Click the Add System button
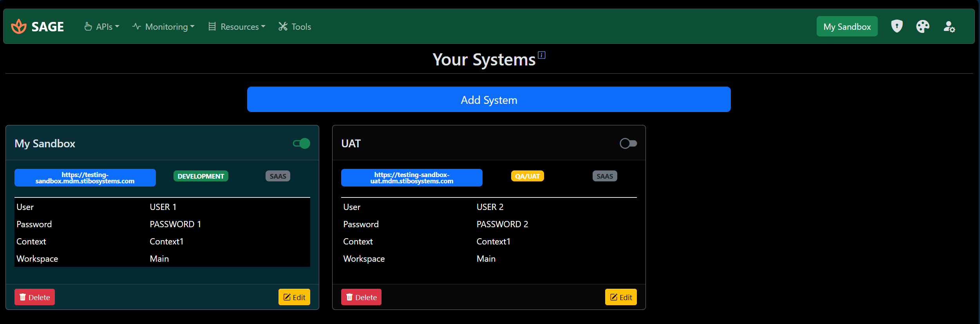 click(489, 100)
